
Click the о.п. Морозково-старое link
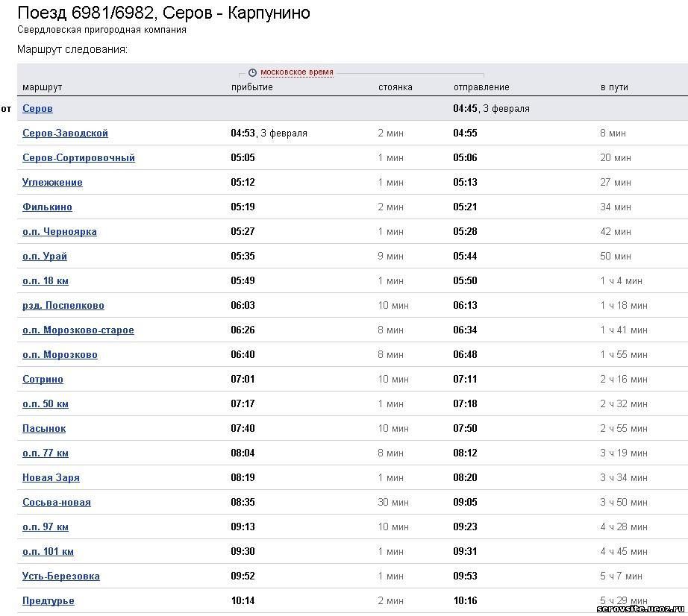click(x=78, y=330)
